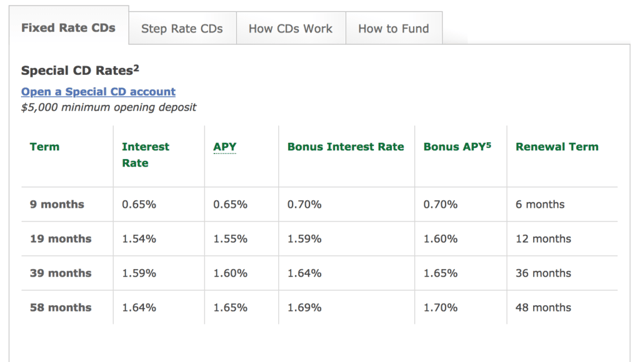
Task: Click the 0.70% bonus APY for 9 months
Action: 440,204
